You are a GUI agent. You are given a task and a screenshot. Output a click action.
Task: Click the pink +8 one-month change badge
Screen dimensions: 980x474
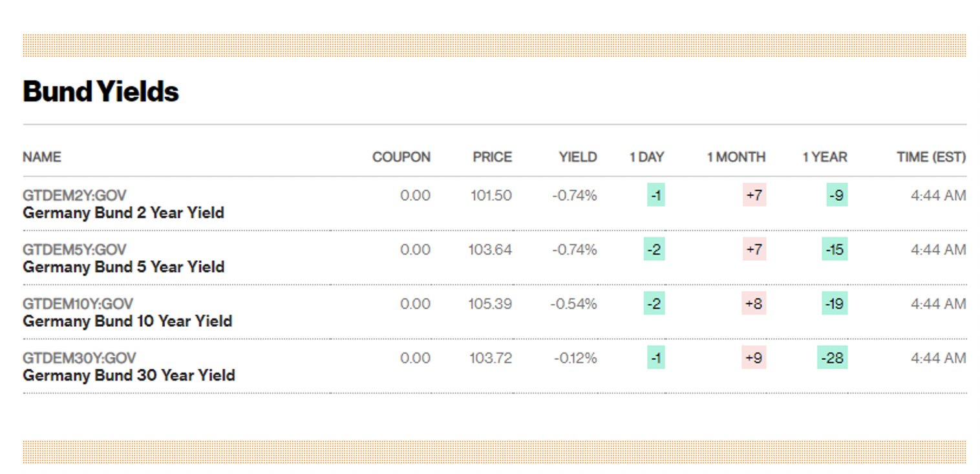754,304
